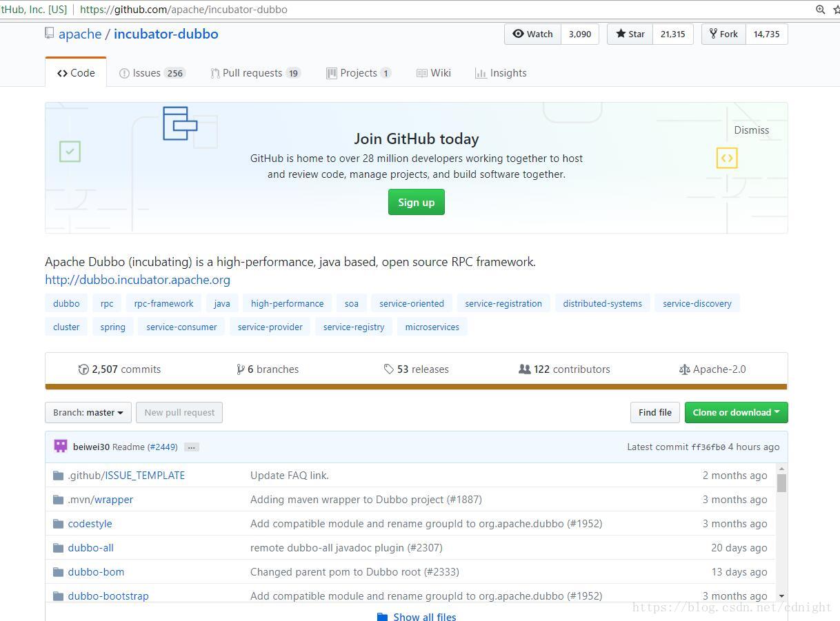
Task: Click the folder icon beside Show all files
Action: pyautogui.click(x=382, y=617)
